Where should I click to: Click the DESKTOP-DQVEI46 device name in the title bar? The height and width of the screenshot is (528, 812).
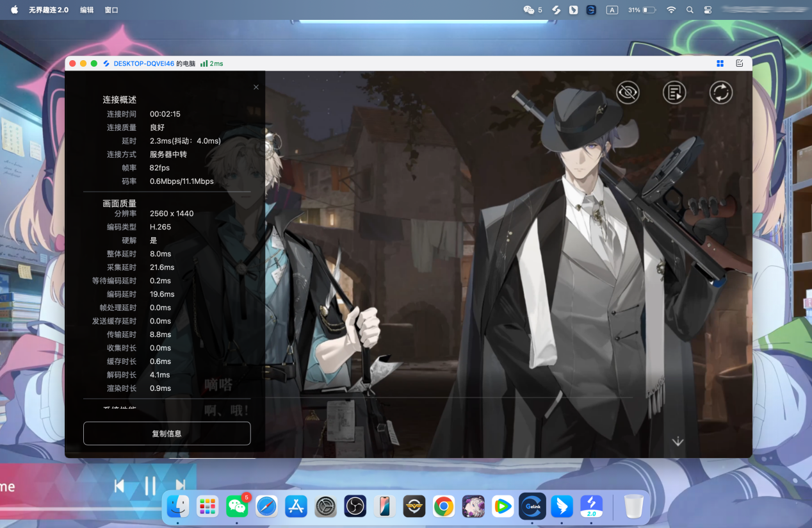(x=144, y=63)
